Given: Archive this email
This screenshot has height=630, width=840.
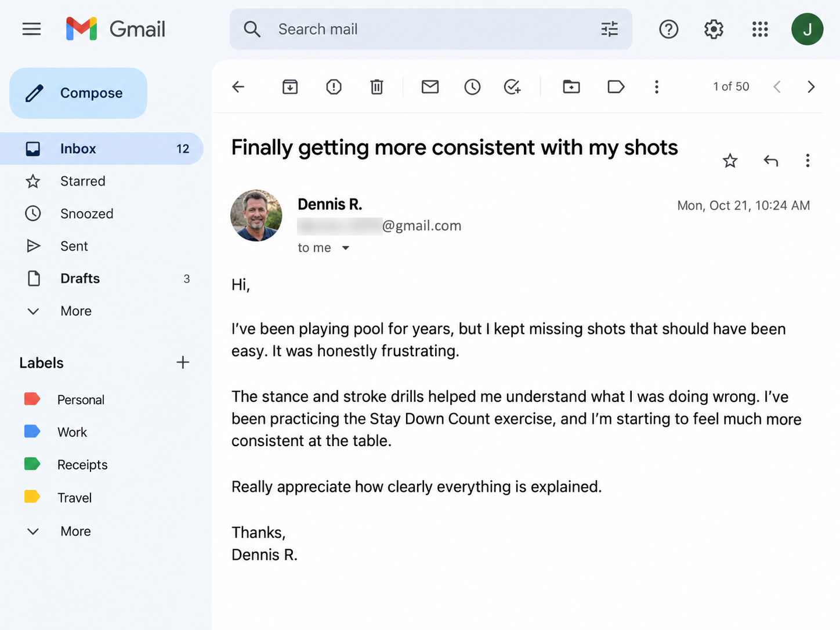Looking at the screenshot, I should pos(290,87).
